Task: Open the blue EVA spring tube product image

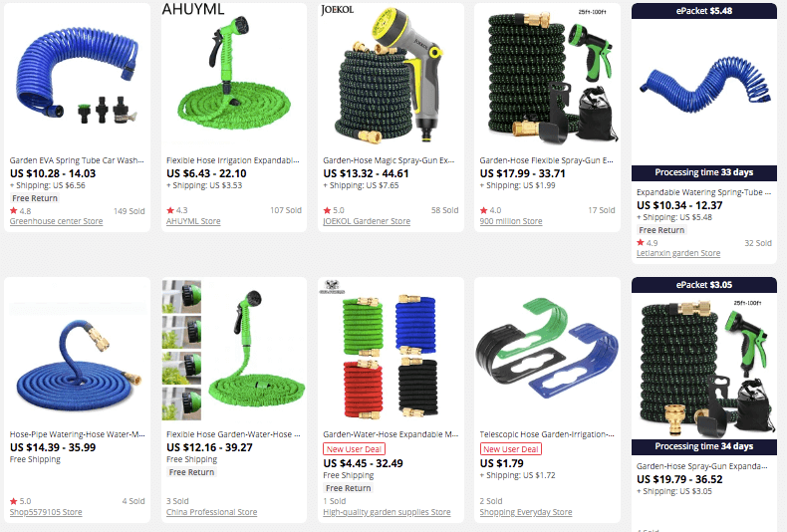Action: [x=77, y=77]
